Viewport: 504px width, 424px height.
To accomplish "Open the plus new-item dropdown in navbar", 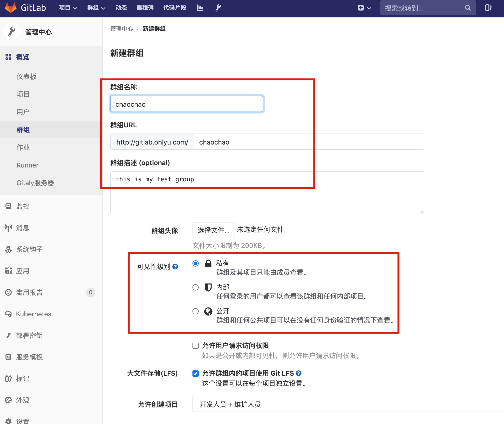I will pyautogui.click(x=364, y=8).
